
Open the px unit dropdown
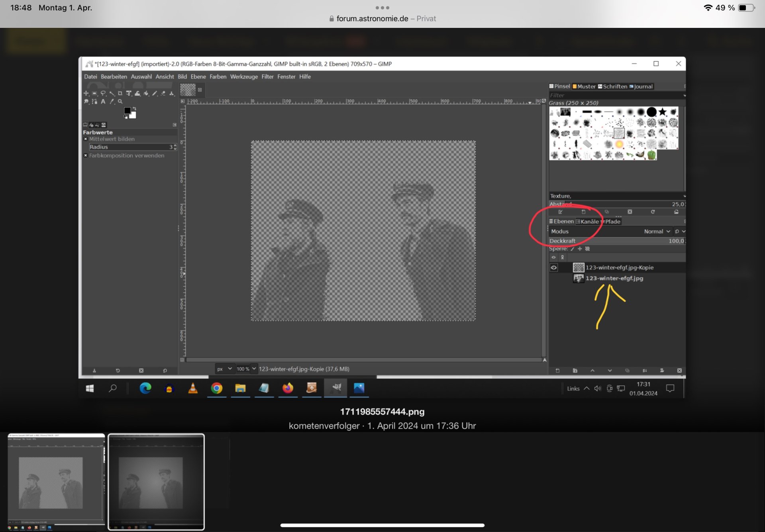[224, 369]
